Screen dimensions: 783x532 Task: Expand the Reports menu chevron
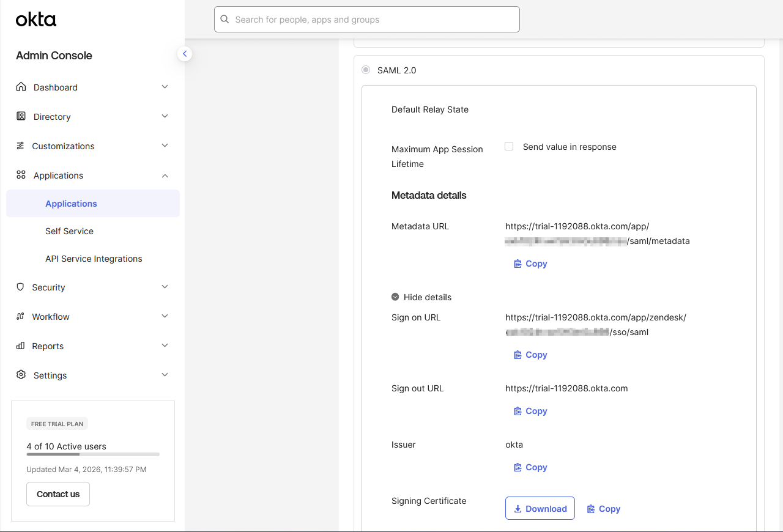point(165,345)
